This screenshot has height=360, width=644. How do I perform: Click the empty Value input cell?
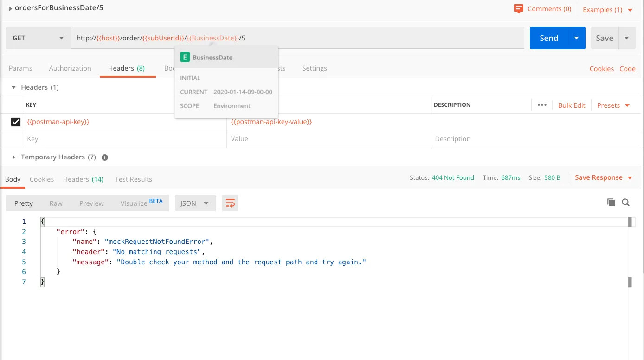tap(328, 139)
